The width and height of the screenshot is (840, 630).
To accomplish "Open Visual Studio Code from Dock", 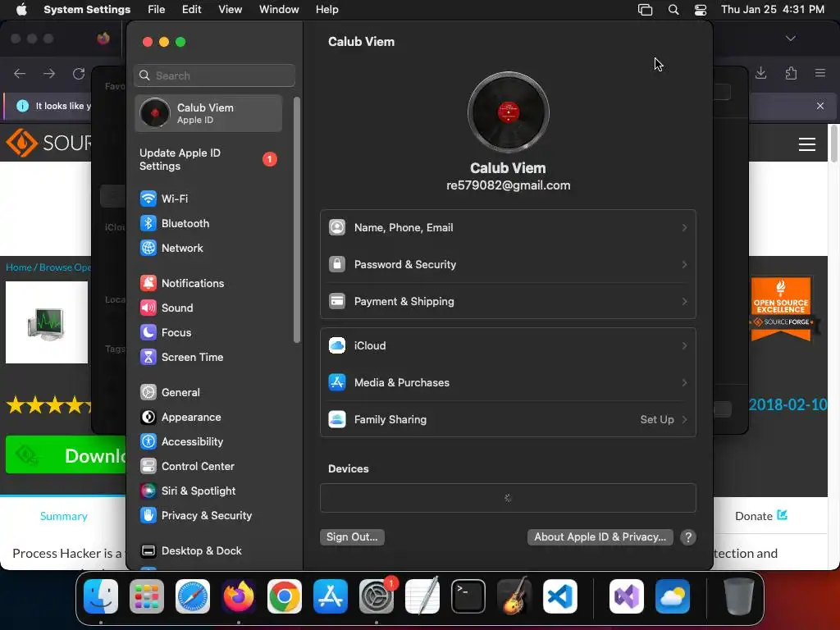I will (560, 596).
